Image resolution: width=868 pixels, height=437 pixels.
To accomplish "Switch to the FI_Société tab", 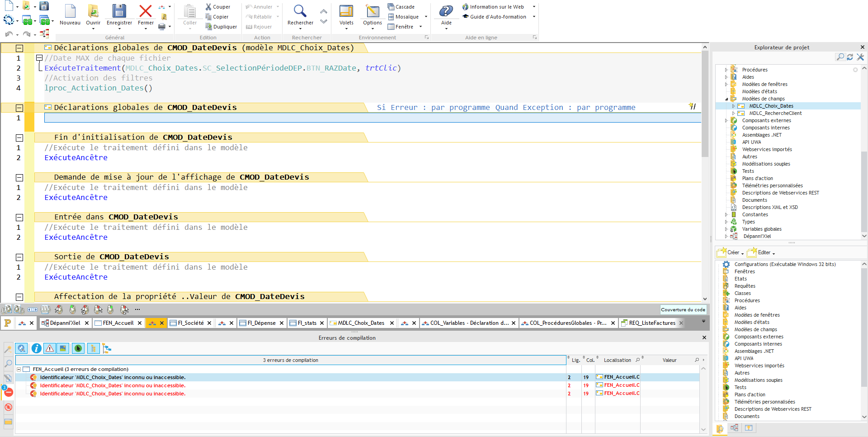I will [190, 323].
